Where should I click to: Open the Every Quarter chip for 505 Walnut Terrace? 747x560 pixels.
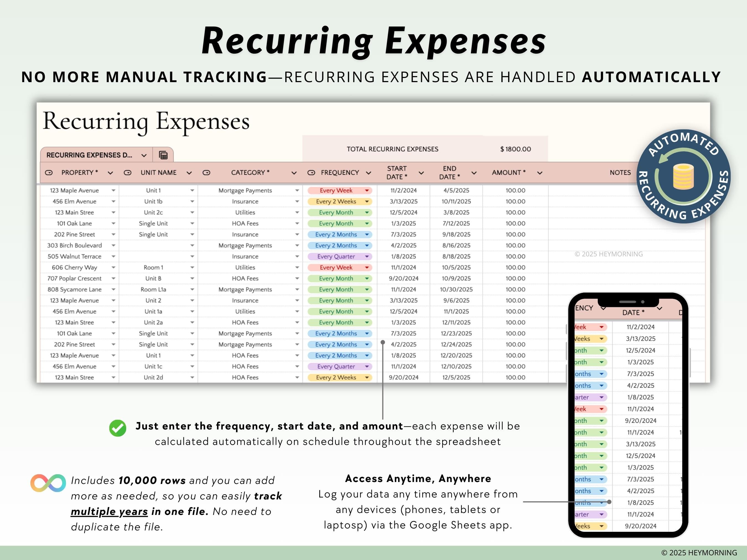click(339, 257)
